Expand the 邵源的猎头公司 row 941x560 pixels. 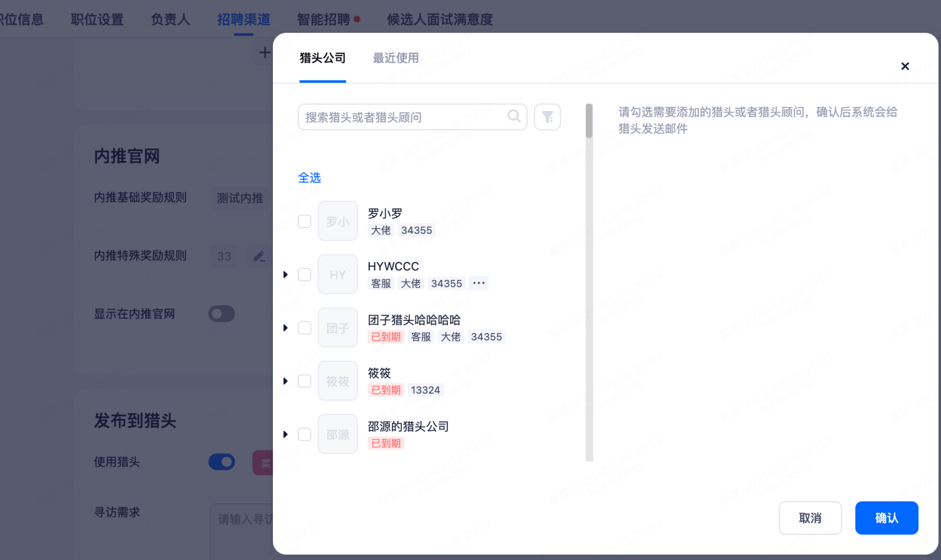point(286,434)
